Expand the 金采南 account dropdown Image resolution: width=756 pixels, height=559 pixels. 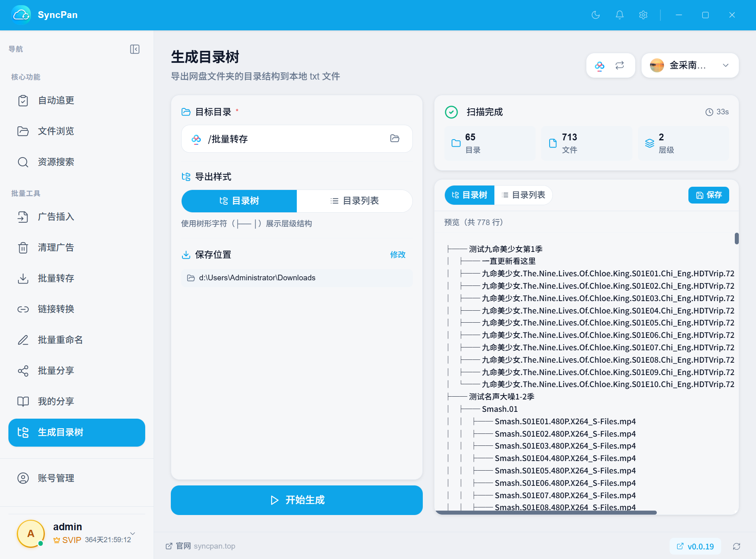coord(690,66)
